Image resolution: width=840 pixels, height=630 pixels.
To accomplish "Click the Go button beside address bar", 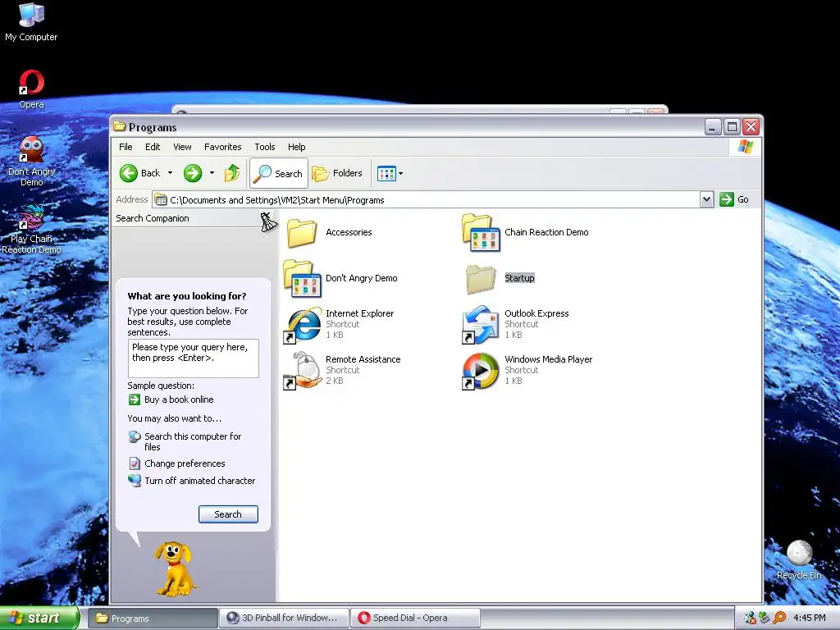I will click(734, 199).
